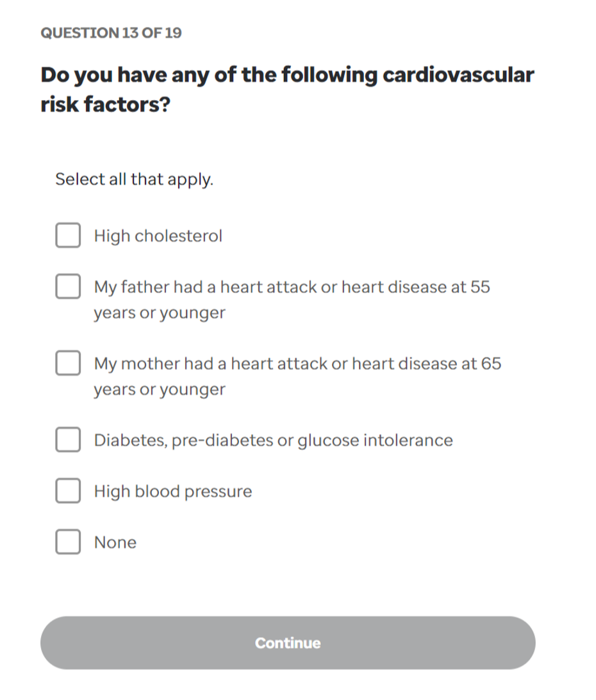
Task: Enable the High blood pressure checkbox
Action: coord(68,492)
